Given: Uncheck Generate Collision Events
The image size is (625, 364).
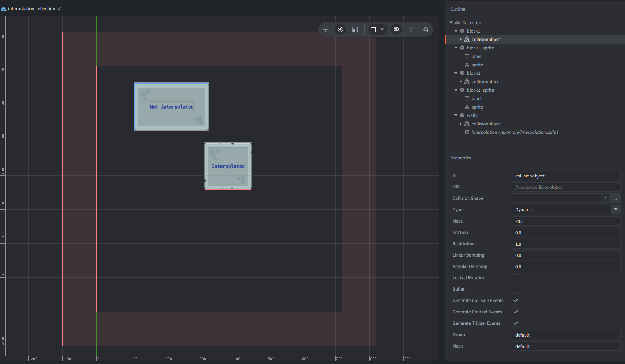Looking at the screenshot, I should 516,301.
